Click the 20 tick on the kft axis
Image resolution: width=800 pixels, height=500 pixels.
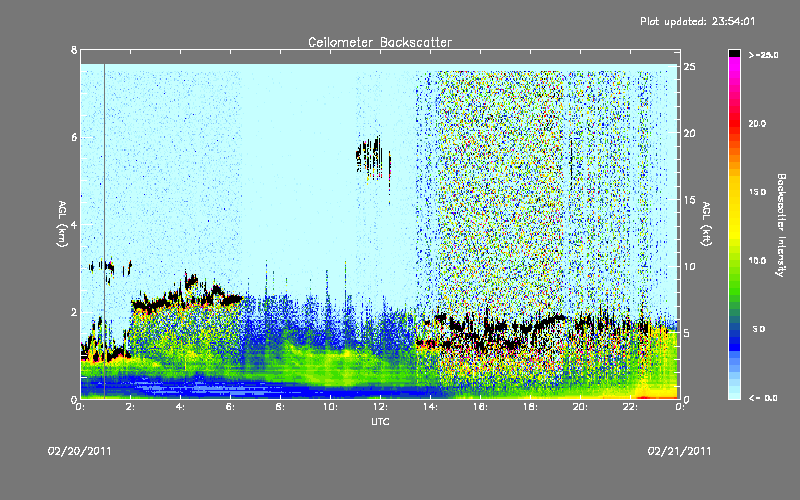pos(690,133)
